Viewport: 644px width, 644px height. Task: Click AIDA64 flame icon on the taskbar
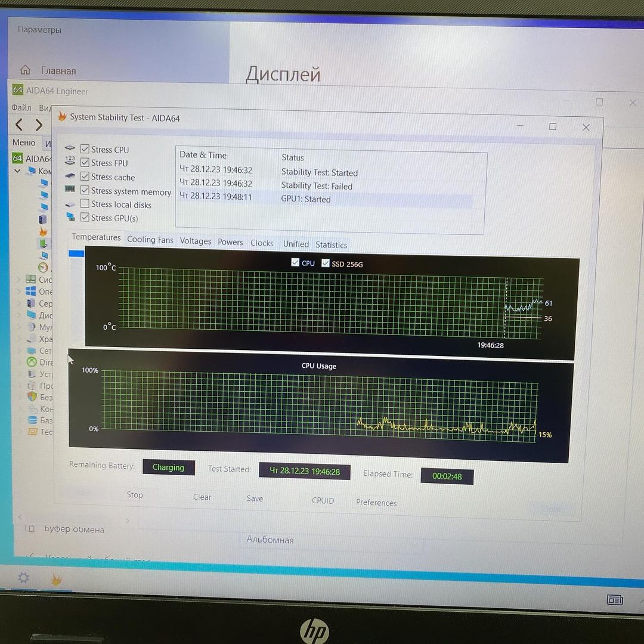tap(56, 580)
